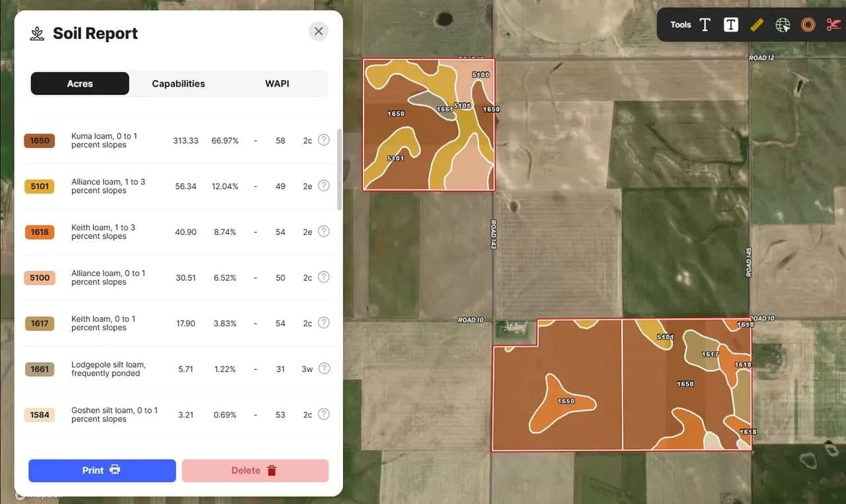Click the soil list scrollbar
The image size is (846, 504).
(x=340, y=169)
